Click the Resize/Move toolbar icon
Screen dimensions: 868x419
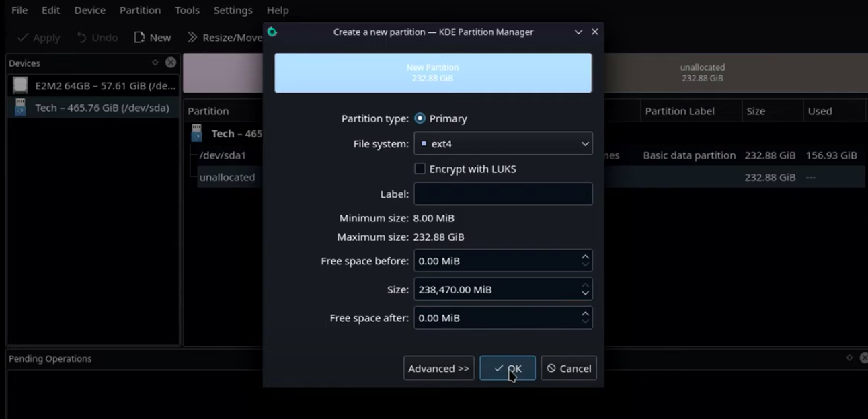point(194,37)
